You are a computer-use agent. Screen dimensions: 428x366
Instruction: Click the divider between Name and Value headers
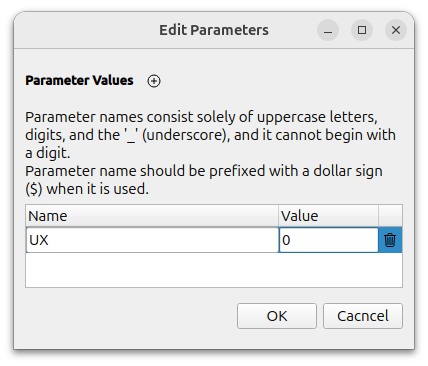coord(279,216)
